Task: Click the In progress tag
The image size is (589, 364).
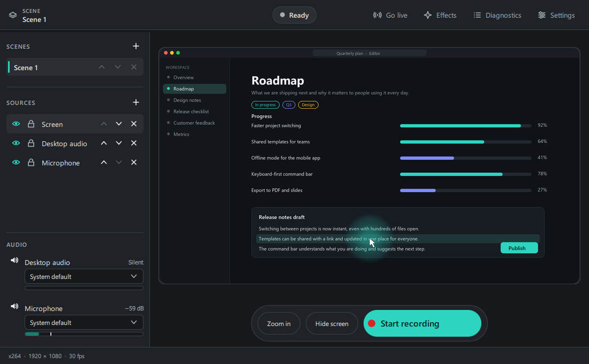Action: point(265,105)
